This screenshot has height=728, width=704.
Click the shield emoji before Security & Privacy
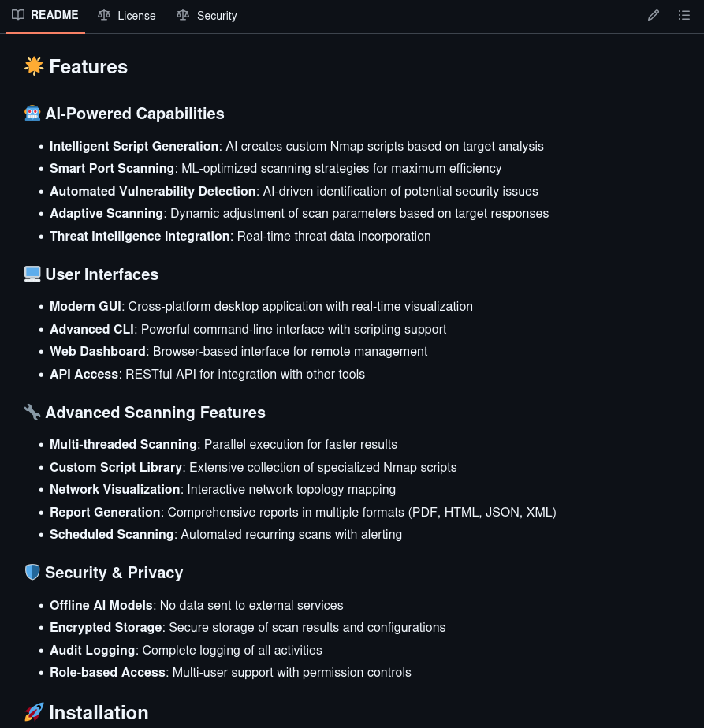tap(32, 573)
